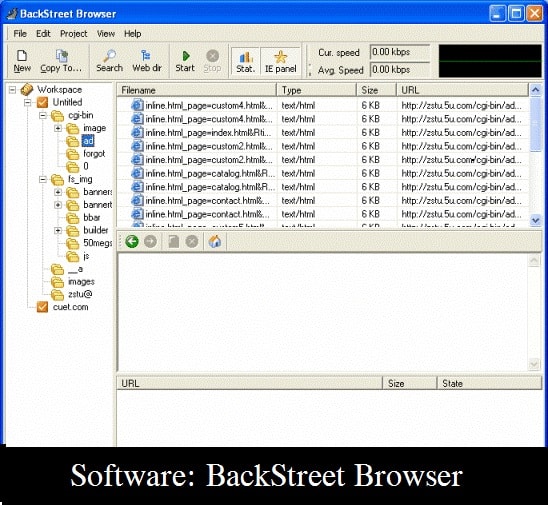Click file list scrollbar up arrow
The height and width of the screenshot is (505, 548).
[535, 90]
